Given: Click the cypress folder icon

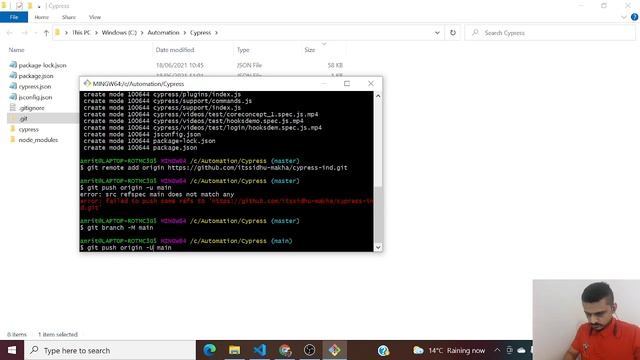Looking at the screenshot, I should pyautogui.click(x=13, y=129).
